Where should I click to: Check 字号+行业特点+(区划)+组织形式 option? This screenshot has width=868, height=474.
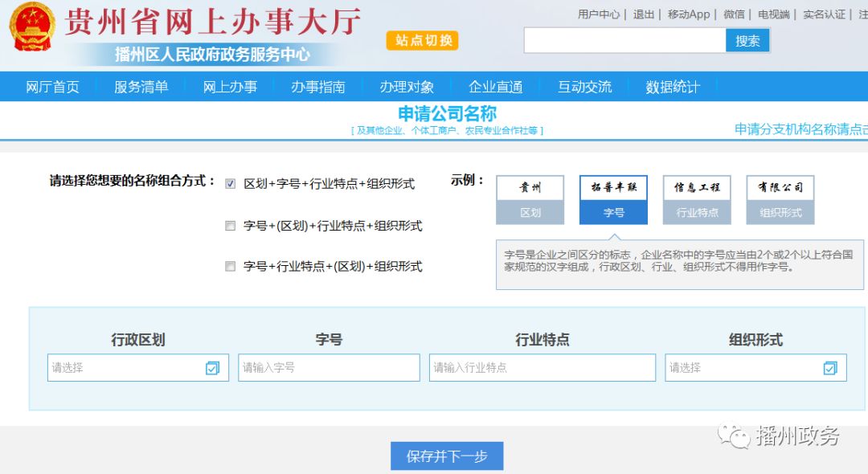(231, 266)
